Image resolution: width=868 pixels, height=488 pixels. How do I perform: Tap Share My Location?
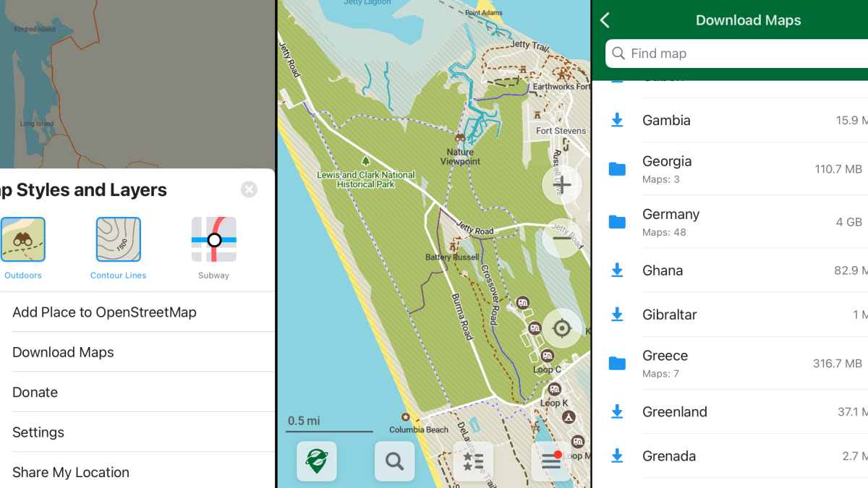[71, 472]
